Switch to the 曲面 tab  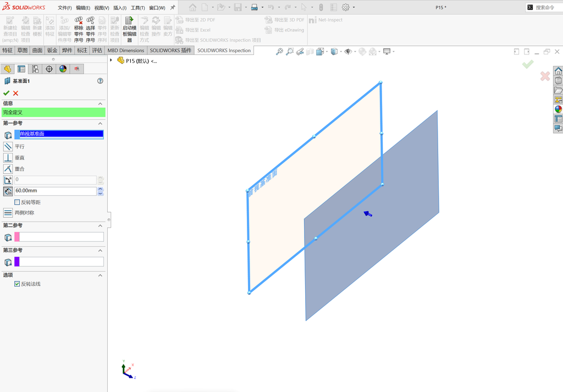pyautogui.click(x=37, y=50)
